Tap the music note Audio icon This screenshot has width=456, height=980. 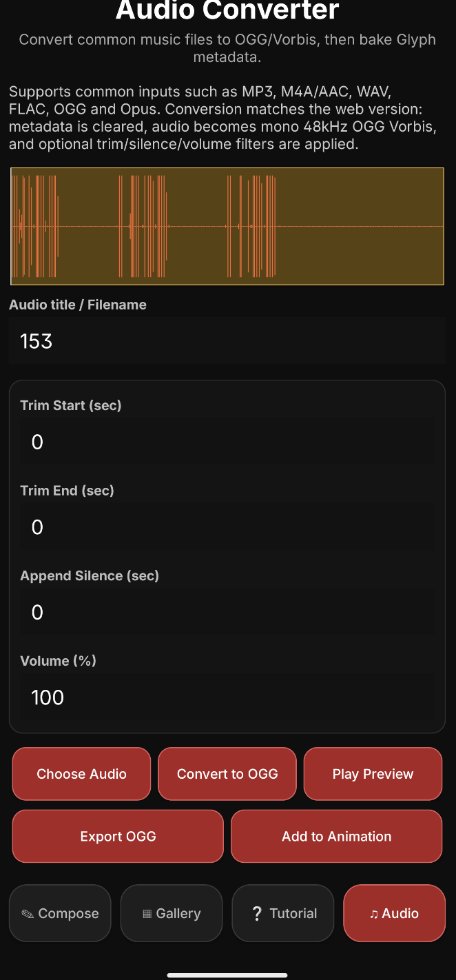373,914
